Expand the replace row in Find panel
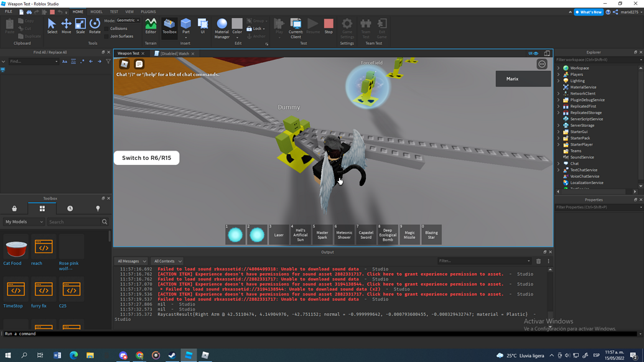644x362 pixels. (x=3, y=62)
